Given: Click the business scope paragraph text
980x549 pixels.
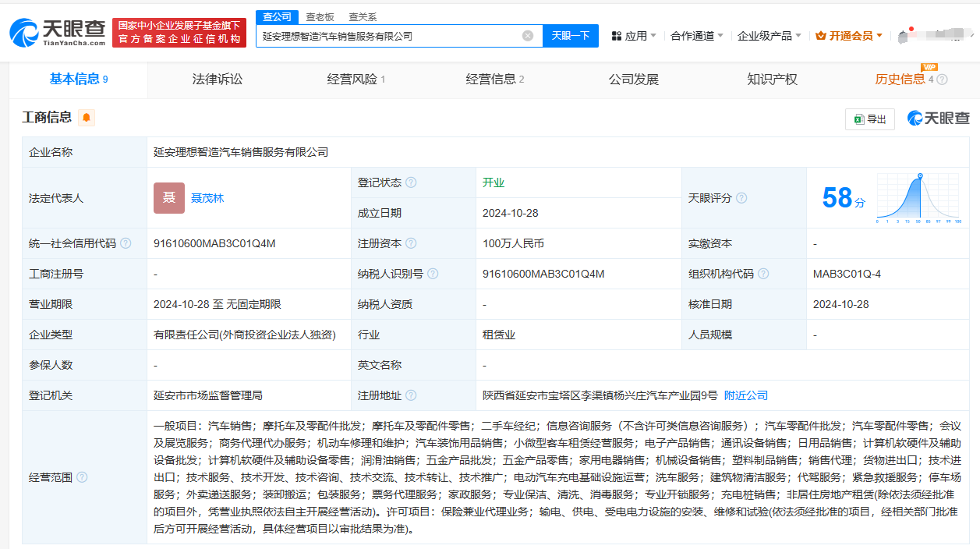Looking at the screenshot, I should [557, 477].
